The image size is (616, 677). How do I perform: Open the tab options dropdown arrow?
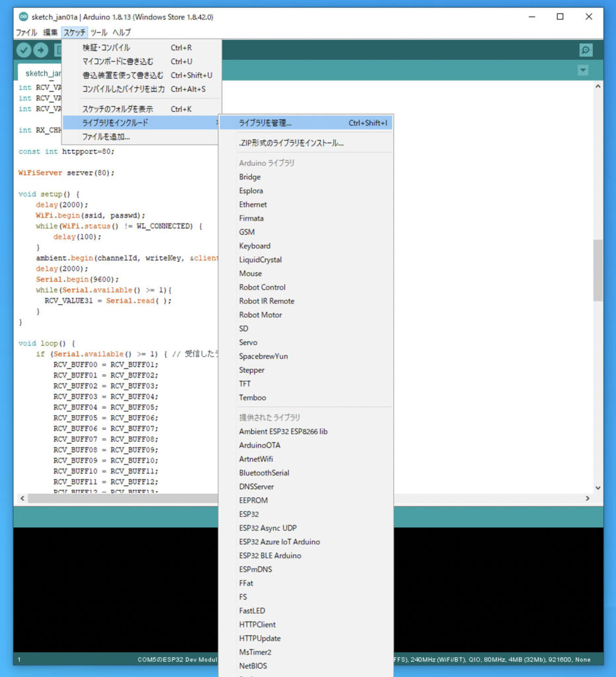pyautogui.click(x=582, y=71)
